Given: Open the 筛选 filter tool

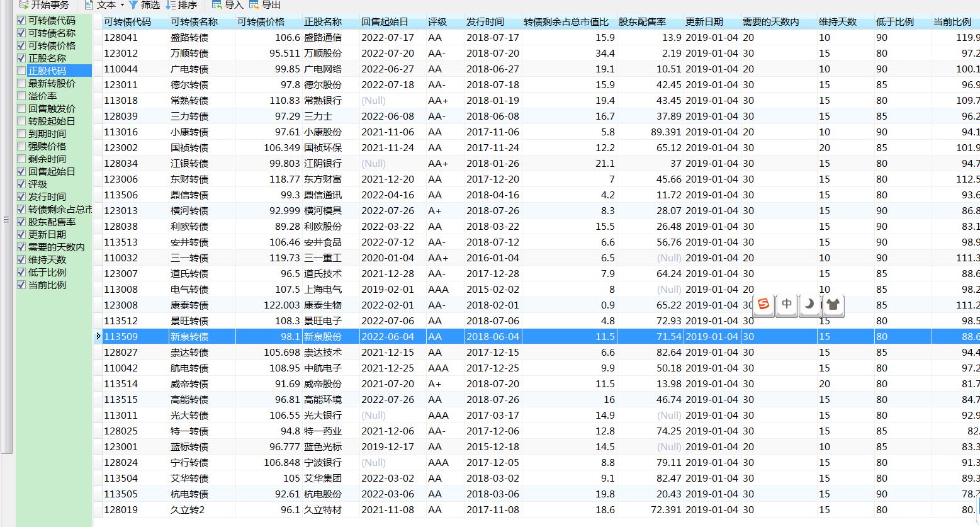Looking at the screenshot, I should [x=144, y=5].
